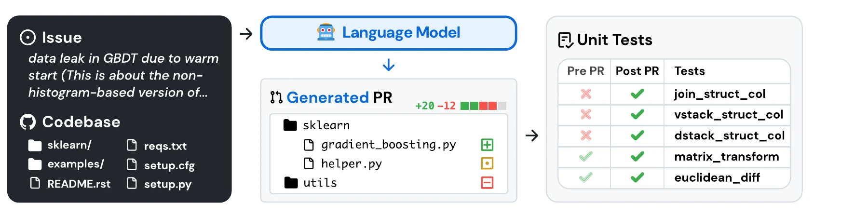The height and width of the screenshot is (217, 868).
Task: Click the README.rst file icon
Action: [35, 183]
